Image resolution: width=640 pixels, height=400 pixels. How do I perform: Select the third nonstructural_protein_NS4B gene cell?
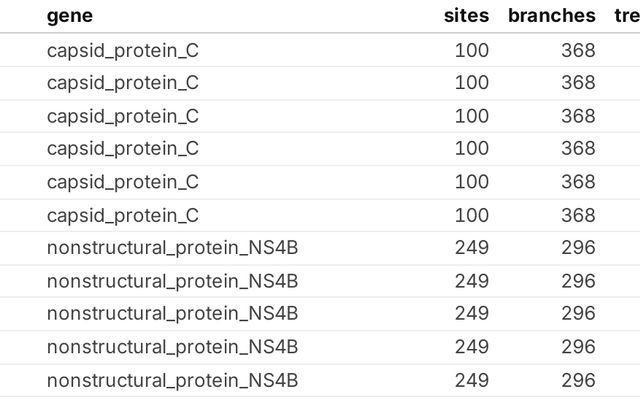click(172, 314)
